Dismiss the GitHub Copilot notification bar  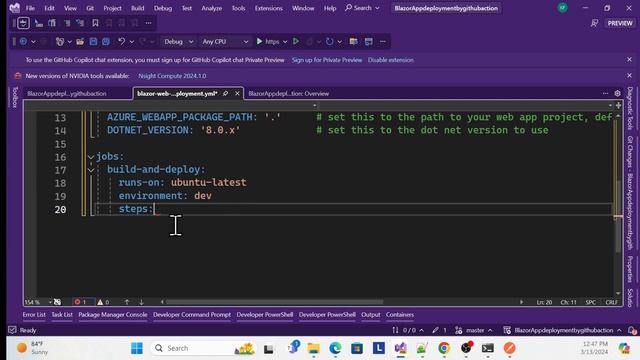(x=629, y=60)
